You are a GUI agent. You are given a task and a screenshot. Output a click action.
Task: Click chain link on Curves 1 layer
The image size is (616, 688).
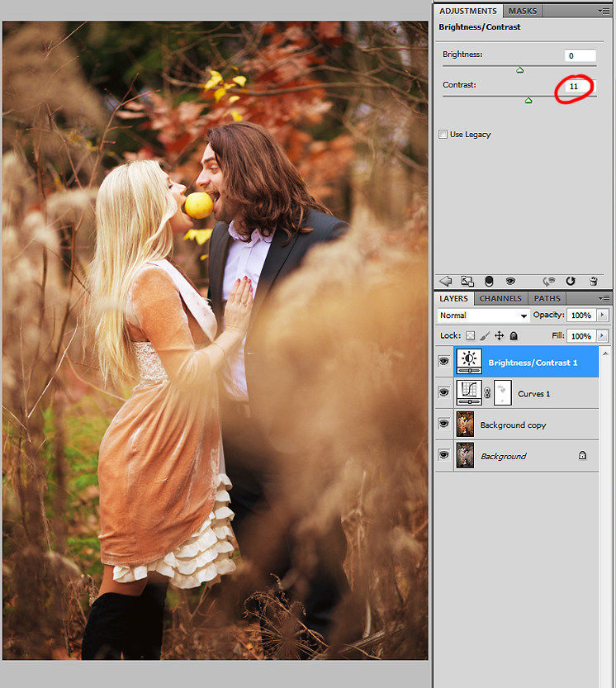click(487, 392)
